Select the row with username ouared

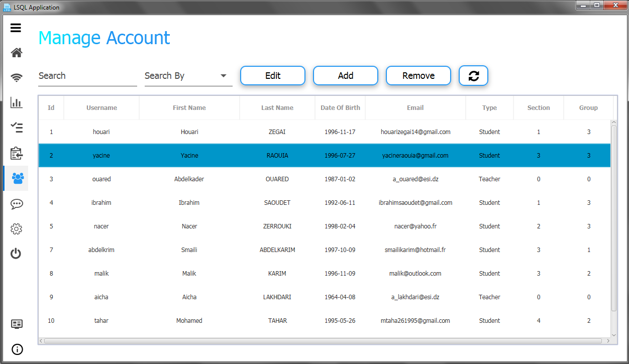pos(325,179)
